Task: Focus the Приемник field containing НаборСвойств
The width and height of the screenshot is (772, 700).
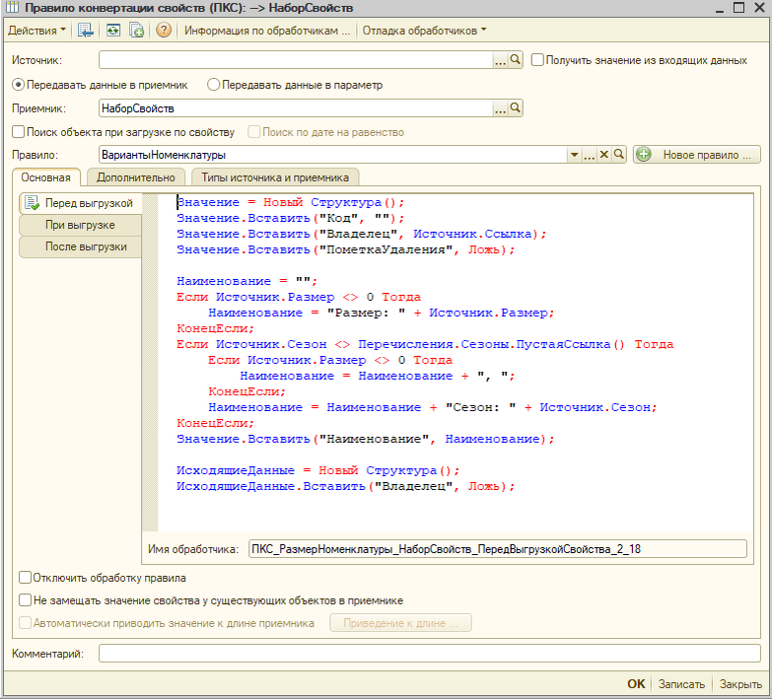Action: 296,107
